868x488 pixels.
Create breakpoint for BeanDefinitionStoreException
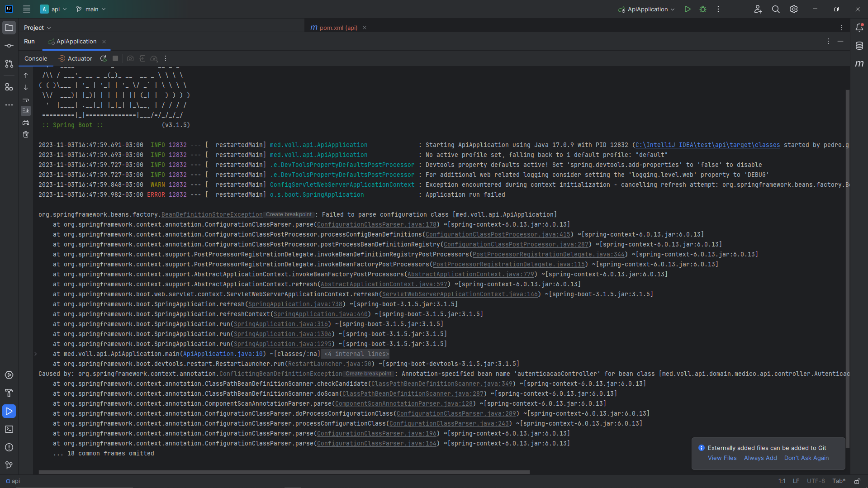click(289, 214)
